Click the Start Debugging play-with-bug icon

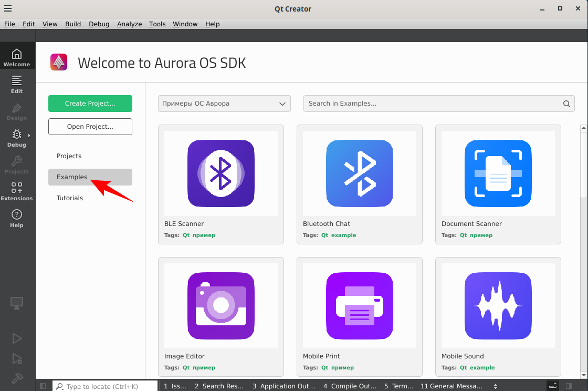click(x=17, y=359)
